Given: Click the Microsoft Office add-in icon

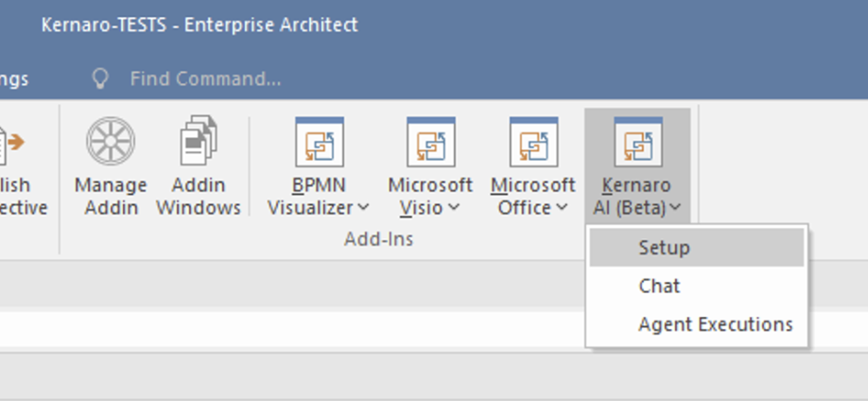Looking at the screenshot, I should pos(533,142).
